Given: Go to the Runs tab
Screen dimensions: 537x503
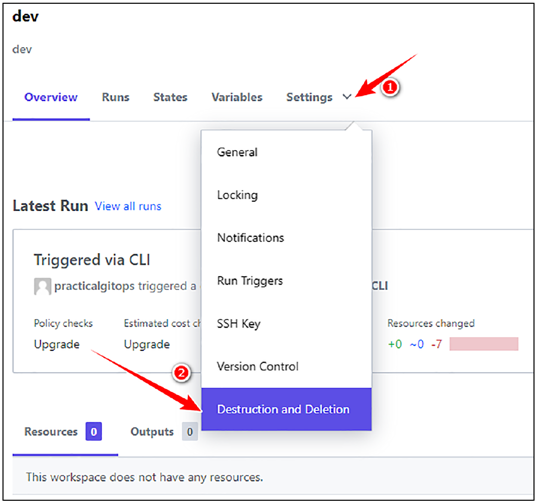Looking at the screenshot, I should click(115, 97).
